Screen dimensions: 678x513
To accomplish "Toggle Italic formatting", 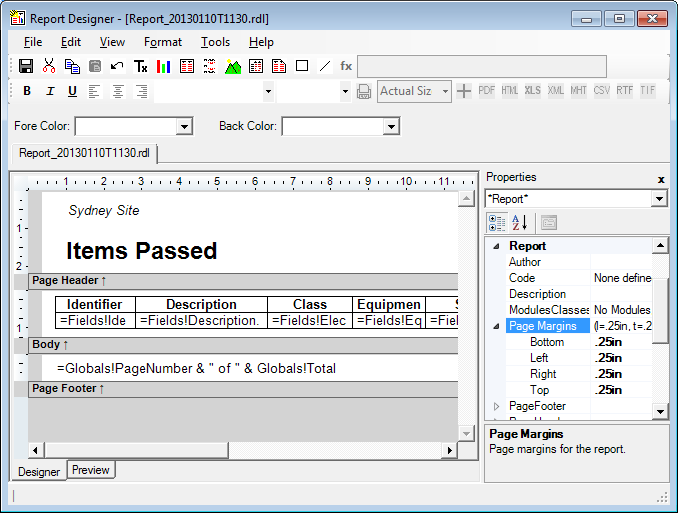I will [50, 91].
